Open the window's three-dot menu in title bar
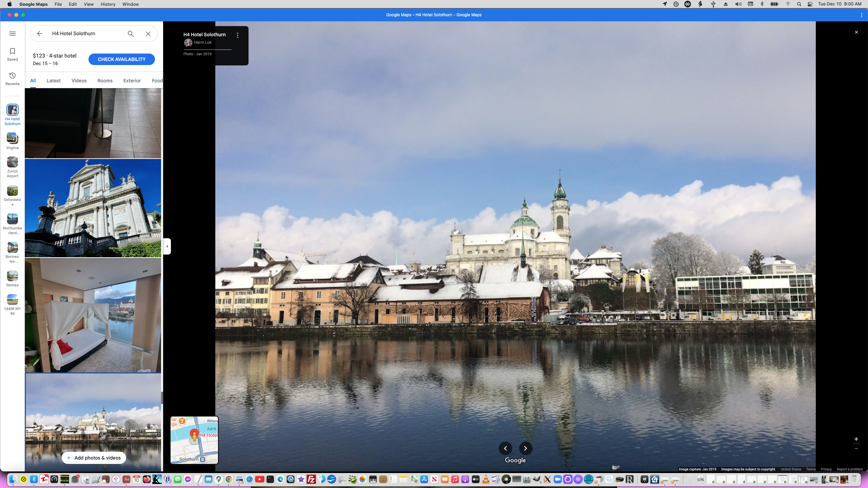868x488 pixels. 862,15
